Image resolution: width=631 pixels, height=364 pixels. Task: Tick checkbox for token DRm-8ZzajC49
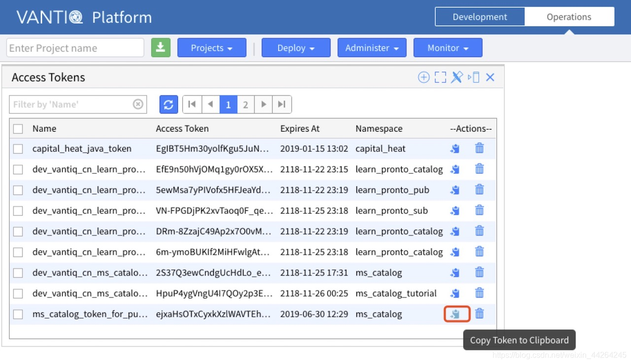coord(18,232)
